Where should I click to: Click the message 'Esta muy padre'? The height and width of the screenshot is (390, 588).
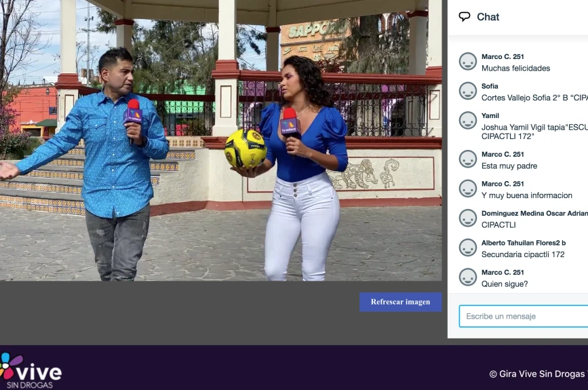point(509,165)
